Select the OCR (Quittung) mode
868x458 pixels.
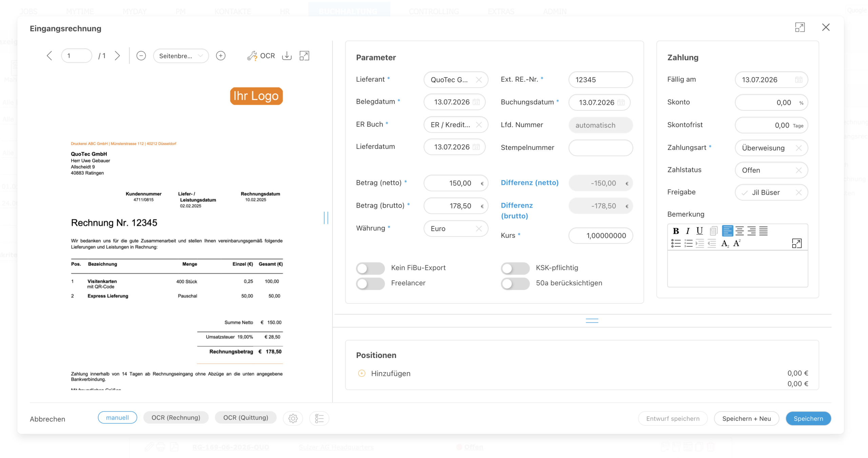click(x=245, y=418)
